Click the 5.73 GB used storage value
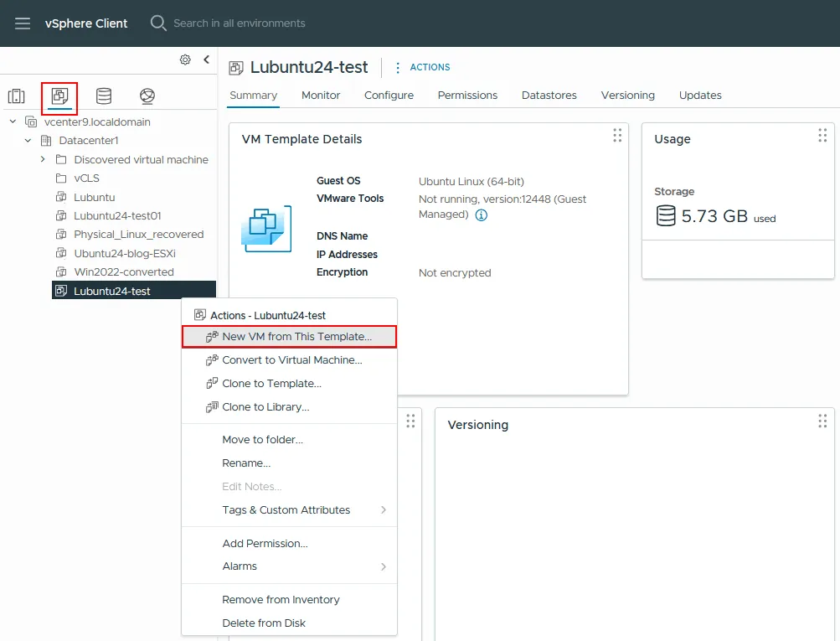The image size is (840, 641). coord(728,216)
